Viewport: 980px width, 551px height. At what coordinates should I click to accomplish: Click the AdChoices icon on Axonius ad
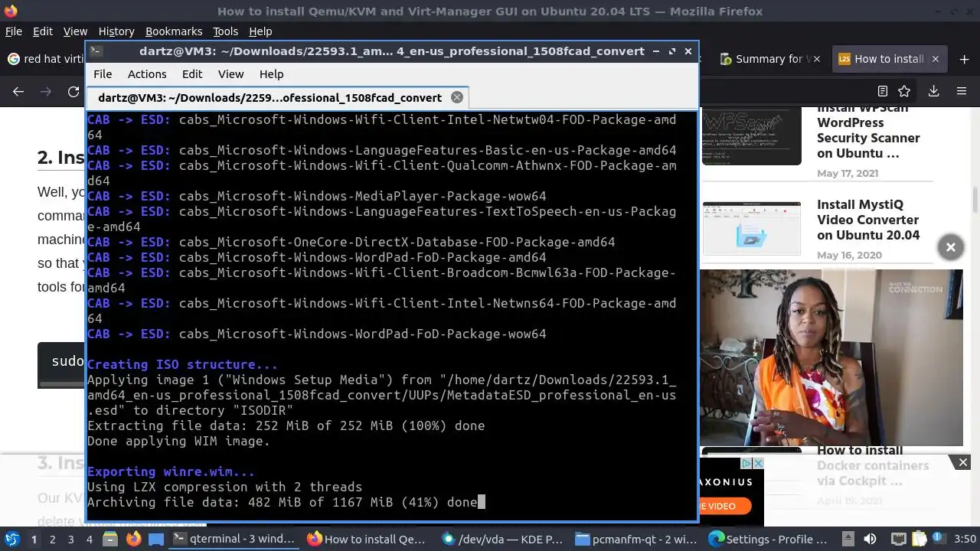pyautogui.click(x=748, y=463)
